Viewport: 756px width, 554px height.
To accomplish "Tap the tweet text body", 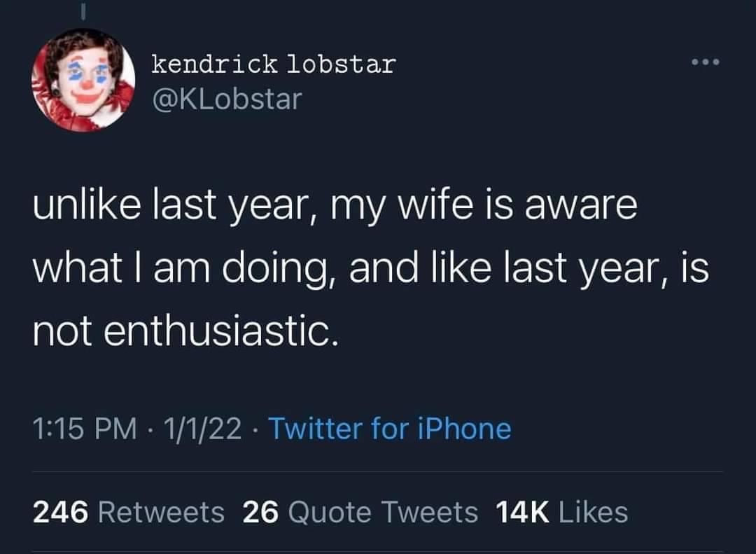I will coord(371,269).
